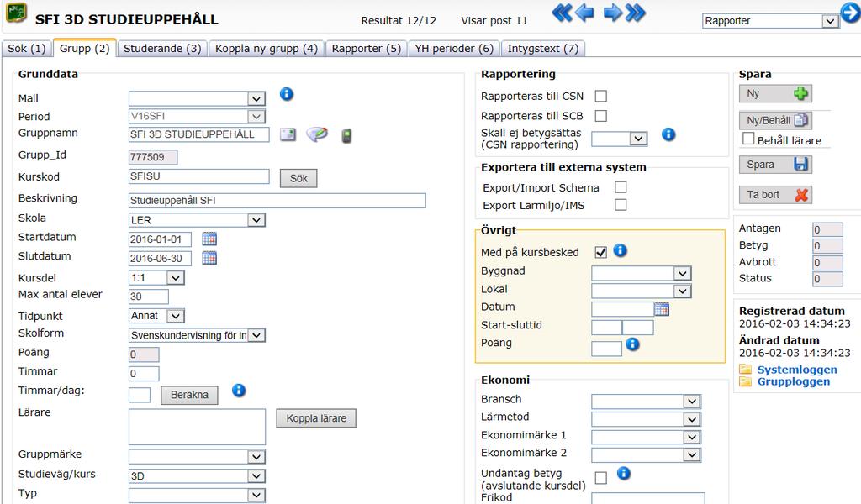Click info icon beside Beräkna button
The height and width of the screenshot is (504, 861).
(239, 391)
